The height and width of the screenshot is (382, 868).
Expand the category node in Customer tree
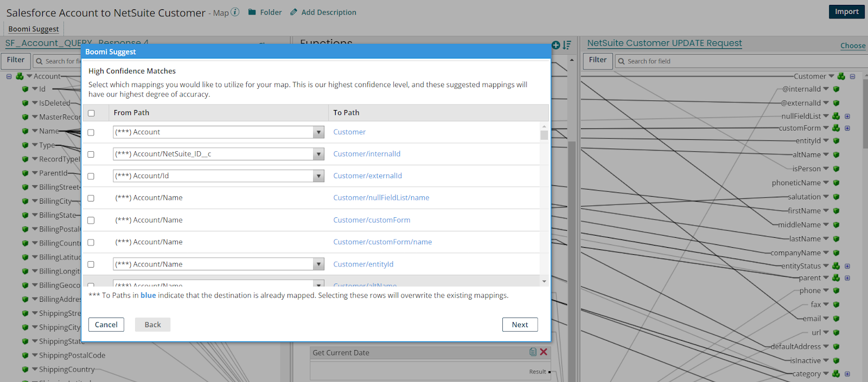coord(847,374)
